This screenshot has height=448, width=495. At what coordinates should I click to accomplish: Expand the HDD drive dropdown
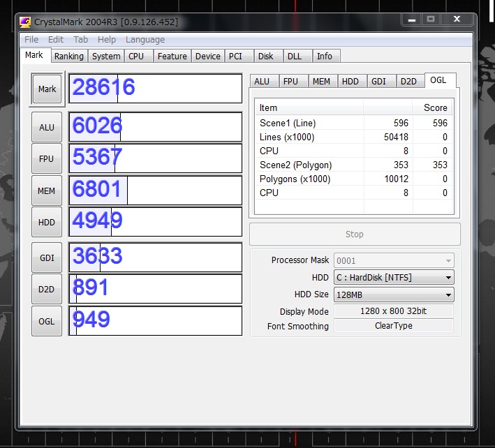coord(394,278)
